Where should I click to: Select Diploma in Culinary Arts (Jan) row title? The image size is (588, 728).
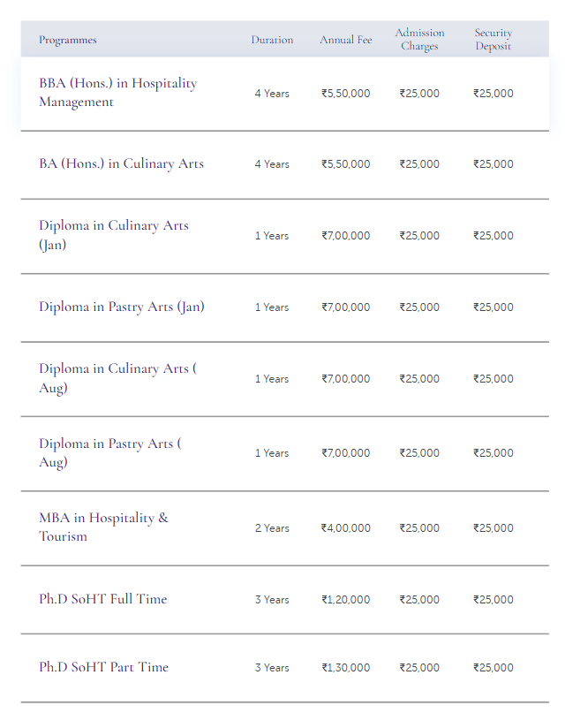point(113,235)
